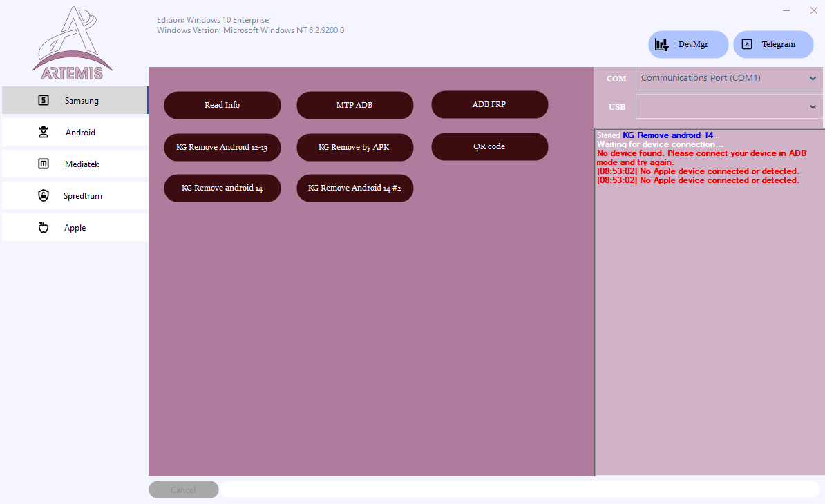The width and height of the screenshot is (825, 504).
Task: Start KG Remove Android 12-13
Action: coord(222,147)
